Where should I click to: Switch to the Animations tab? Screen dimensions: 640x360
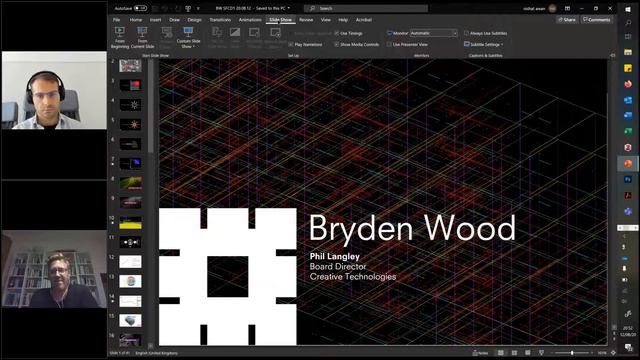[250, 20]
